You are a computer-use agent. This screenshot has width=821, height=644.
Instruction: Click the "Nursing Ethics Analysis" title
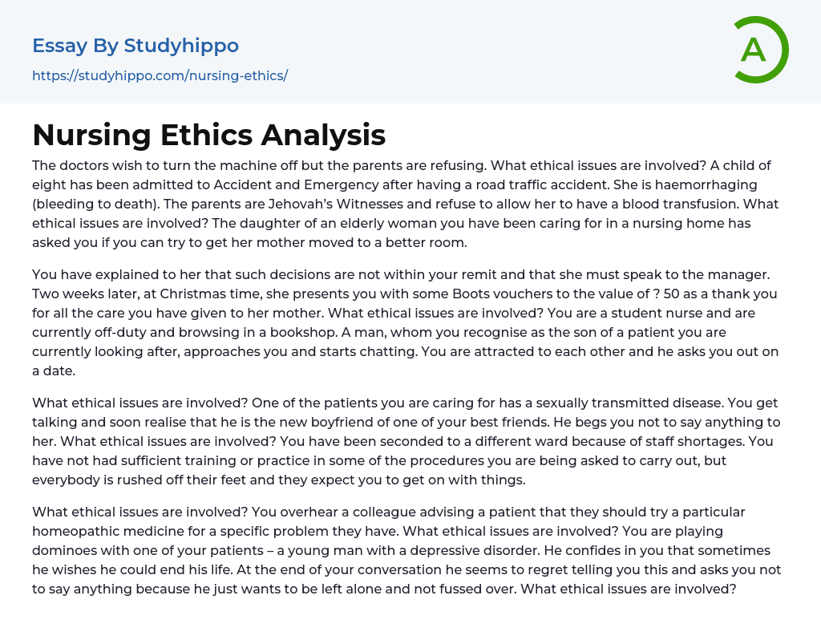208,135
